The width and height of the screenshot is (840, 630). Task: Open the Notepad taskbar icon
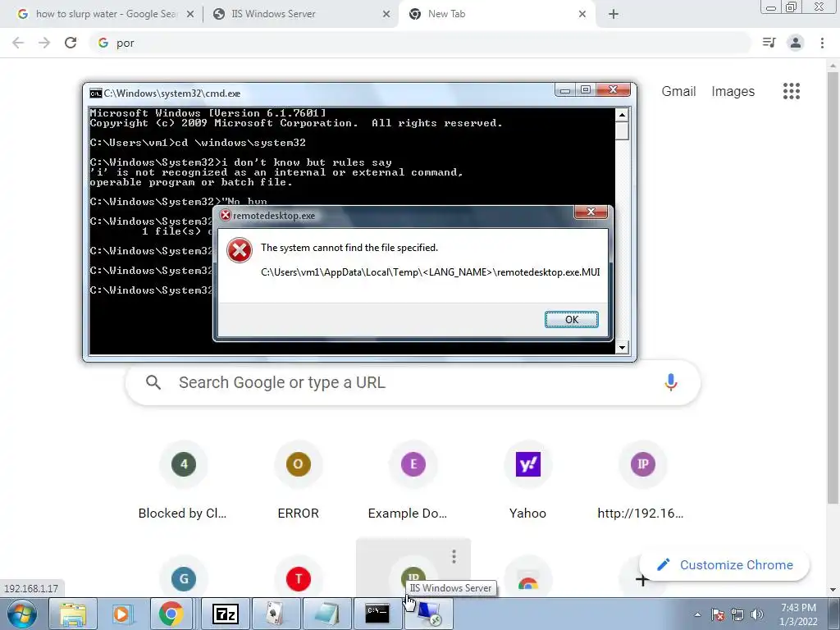point(326,614)
